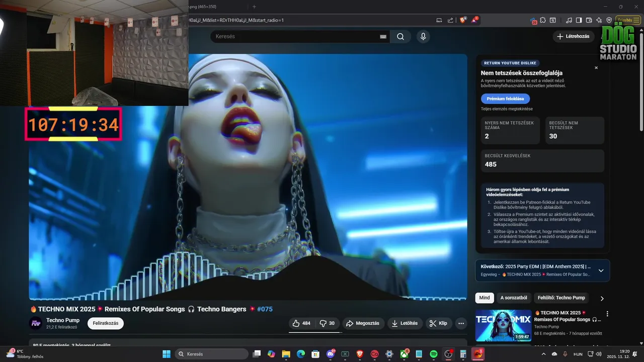Click the #075 hashtag in the title
This screenshot has width=644, height=362.
pyautogui.click(x=265, y=309)
